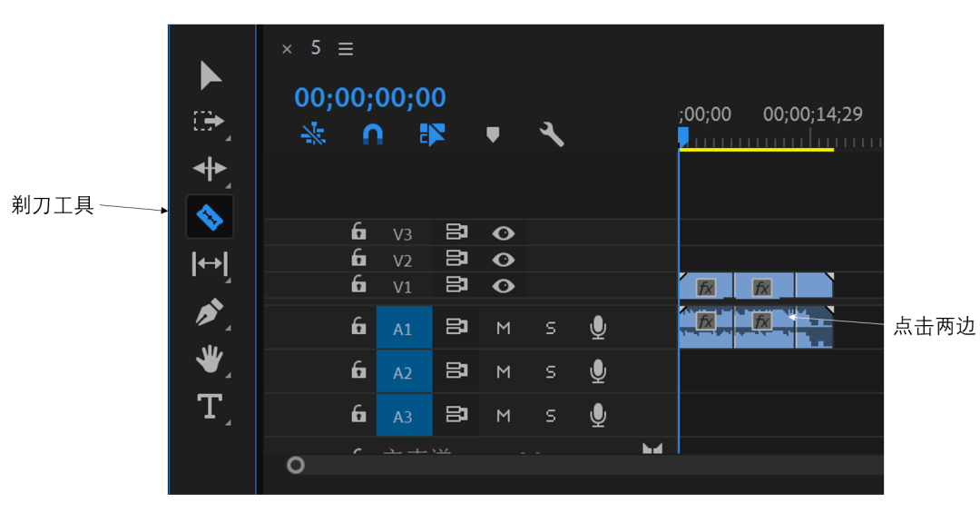
Task: Toggle A2 track targeting
Action: (x=404, y=371)
